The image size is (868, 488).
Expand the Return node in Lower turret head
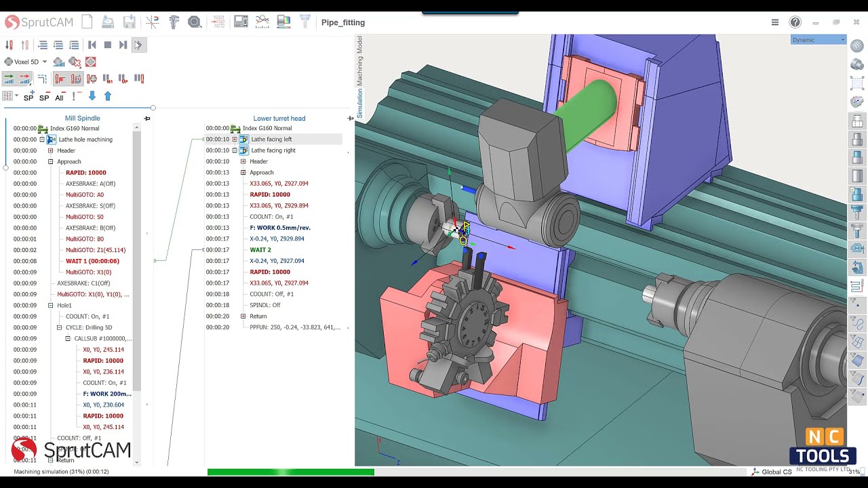click(243, 317)
